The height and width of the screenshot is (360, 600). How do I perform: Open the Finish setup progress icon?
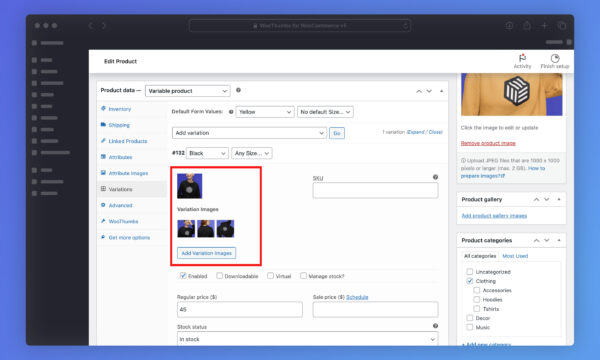click(555, 58)
